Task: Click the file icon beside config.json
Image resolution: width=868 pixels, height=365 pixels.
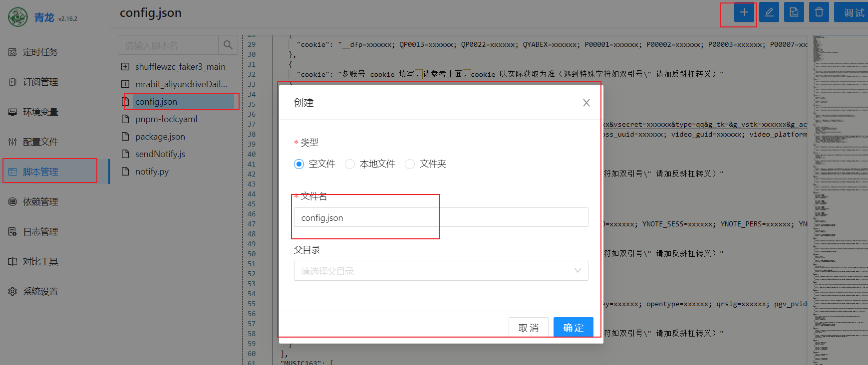Action: tap(125, 101)
